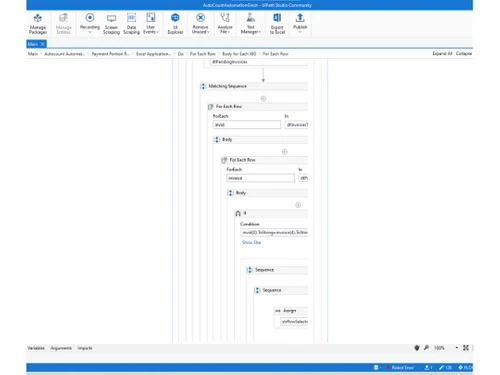This screenshot has height=375, width=500.
Task: Click the source control diamond icon
Action: [461, 367]
